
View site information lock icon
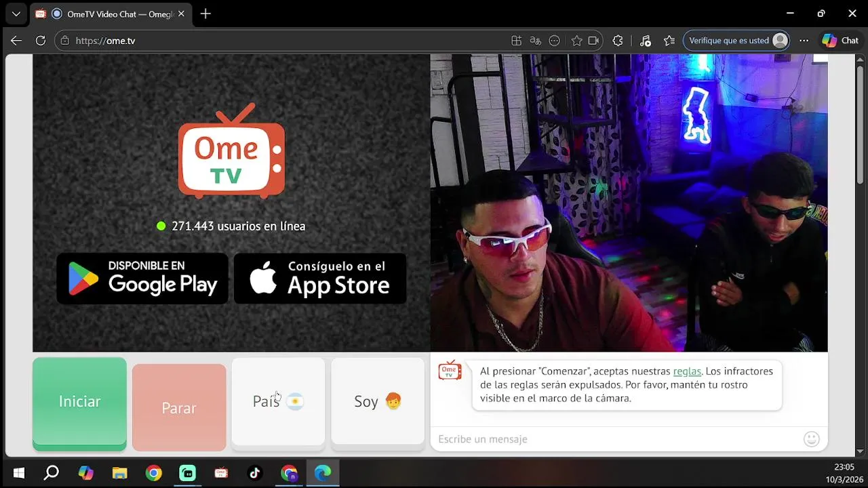(x=65, y=41)
